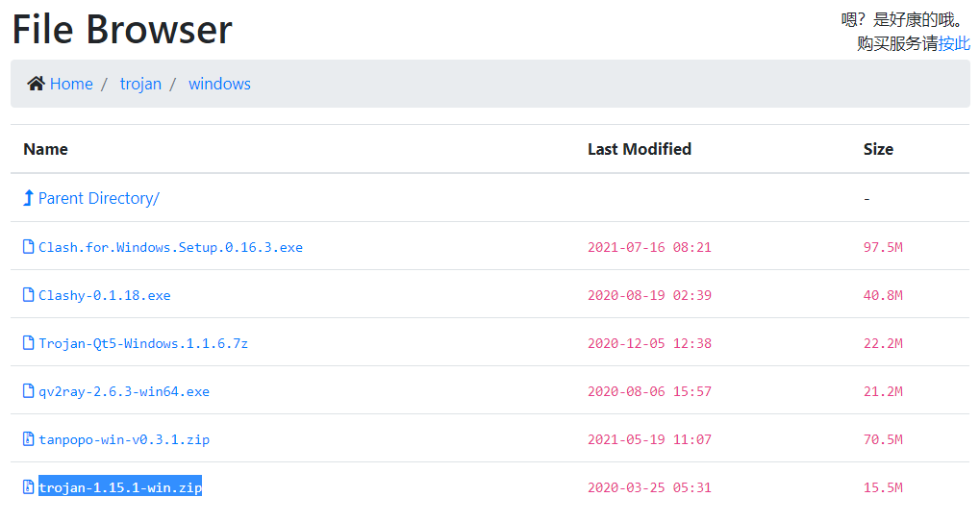Click archive icon next to trojan-1.15.1-win.zip
Screen dimensions: 980x522
tap(28, 487)
